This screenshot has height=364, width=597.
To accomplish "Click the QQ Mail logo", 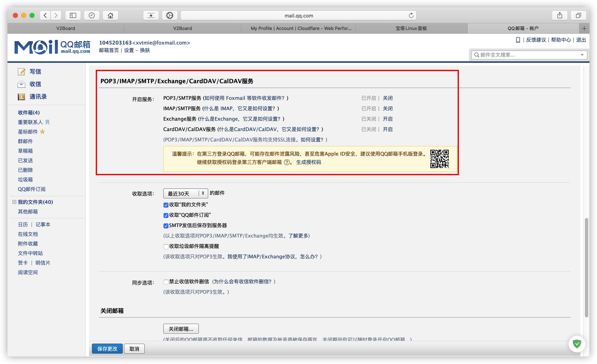I will pos(52,47).
